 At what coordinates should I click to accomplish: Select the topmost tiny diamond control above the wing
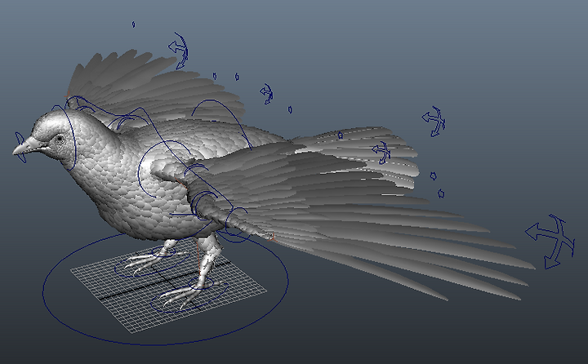[x=133, y=24]
